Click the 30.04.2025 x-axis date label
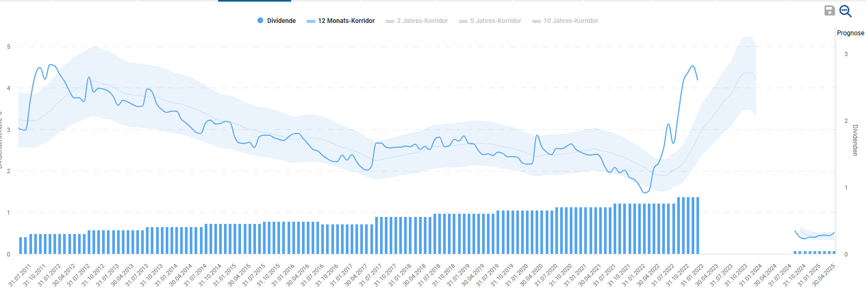The width and height of the screenshot is (868, 296). click(x=824, y=275)
